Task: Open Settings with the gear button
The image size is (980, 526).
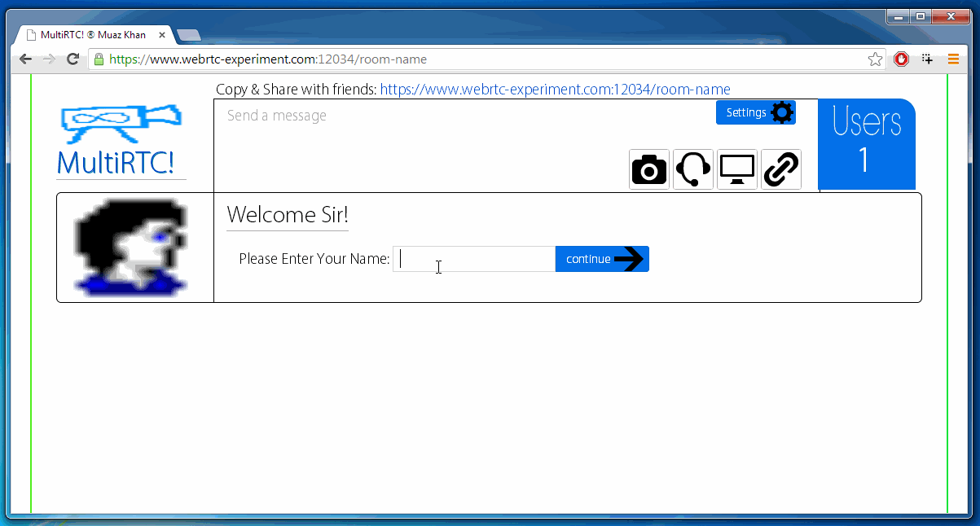Action: point(756,112)
